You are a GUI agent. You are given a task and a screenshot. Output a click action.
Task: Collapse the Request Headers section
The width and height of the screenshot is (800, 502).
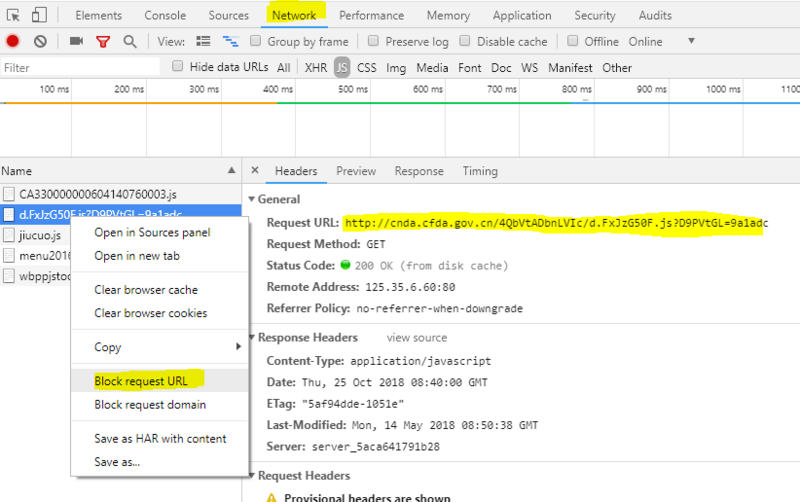tap(252, 475)
